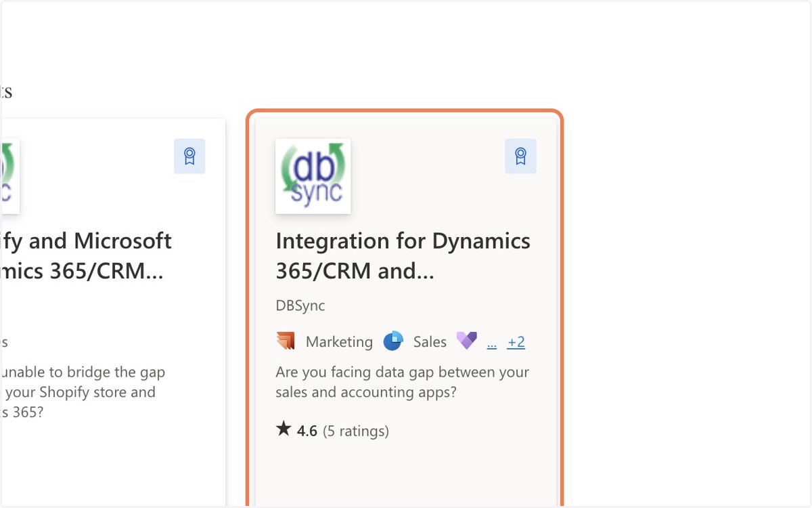Click the (5 ratings) count

point(356,431)
